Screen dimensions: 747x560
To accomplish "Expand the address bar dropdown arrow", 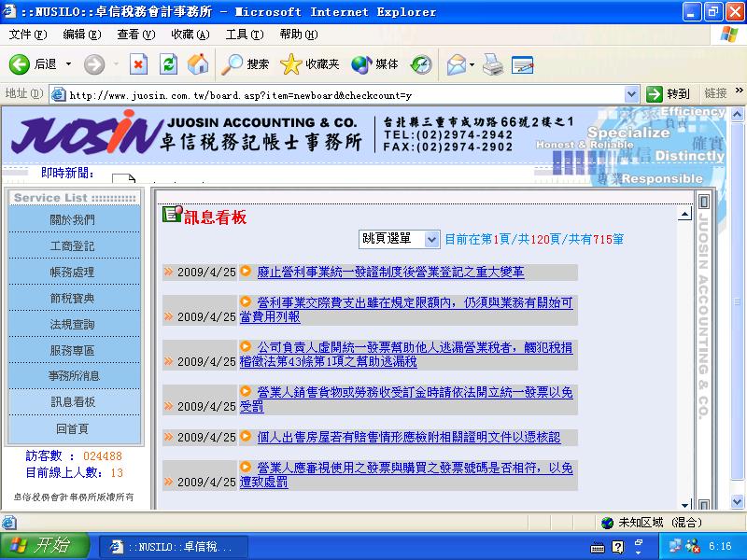I will 631,94.
